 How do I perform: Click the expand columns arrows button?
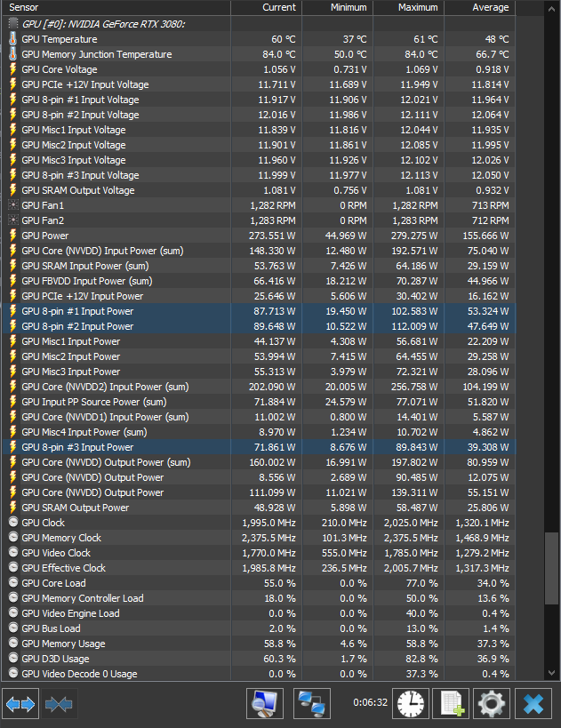coord(21,704)
